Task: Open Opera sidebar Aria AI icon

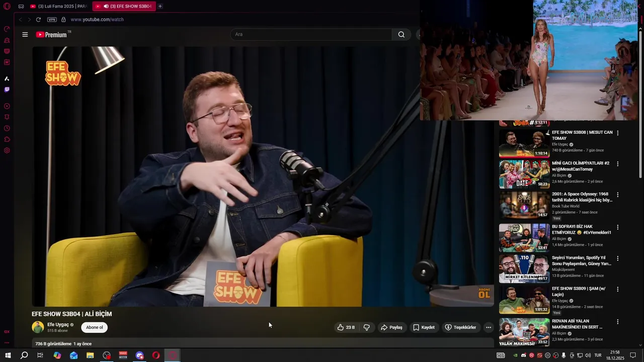Action: [x=7, y=78]
